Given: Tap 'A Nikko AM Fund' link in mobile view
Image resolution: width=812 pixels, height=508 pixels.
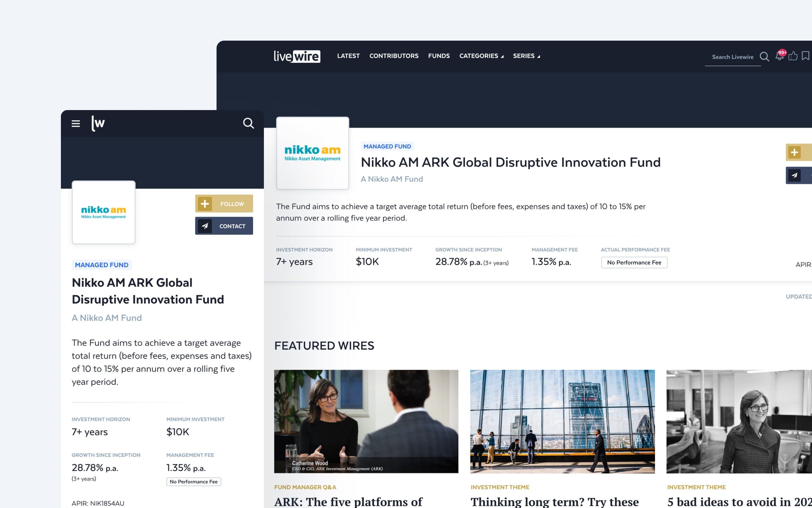Looking at the screenshot, I should point(107,318).
